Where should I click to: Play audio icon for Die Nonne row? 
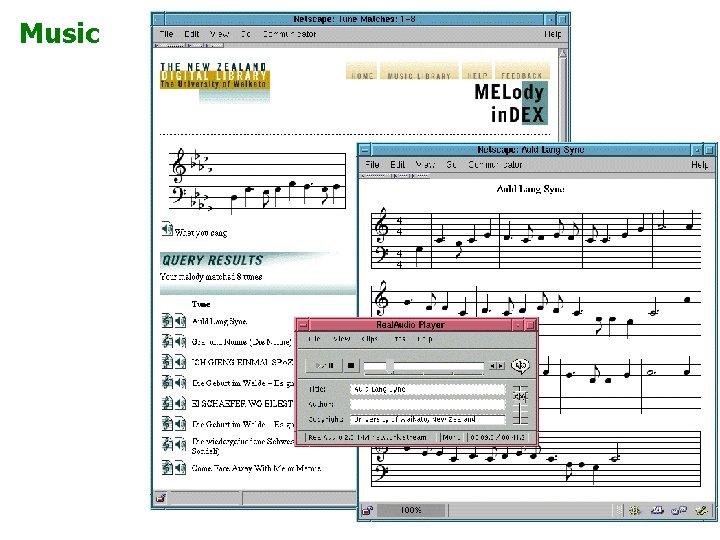point(180,341)
